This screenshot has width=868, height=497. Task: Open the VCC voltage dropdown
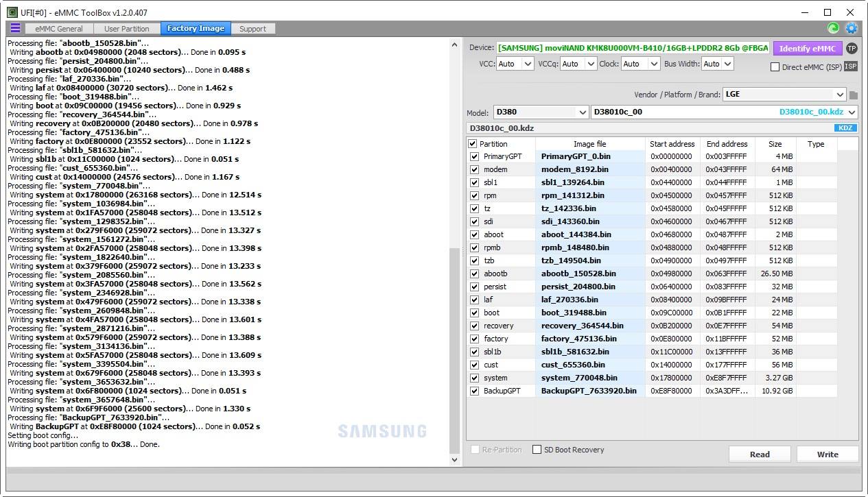pyautogui.click(x=515, y=64)
